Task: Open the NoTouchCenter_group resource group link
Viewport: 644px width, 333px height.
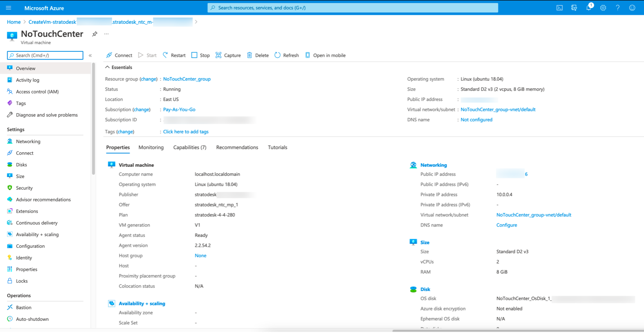Action: 187,79
